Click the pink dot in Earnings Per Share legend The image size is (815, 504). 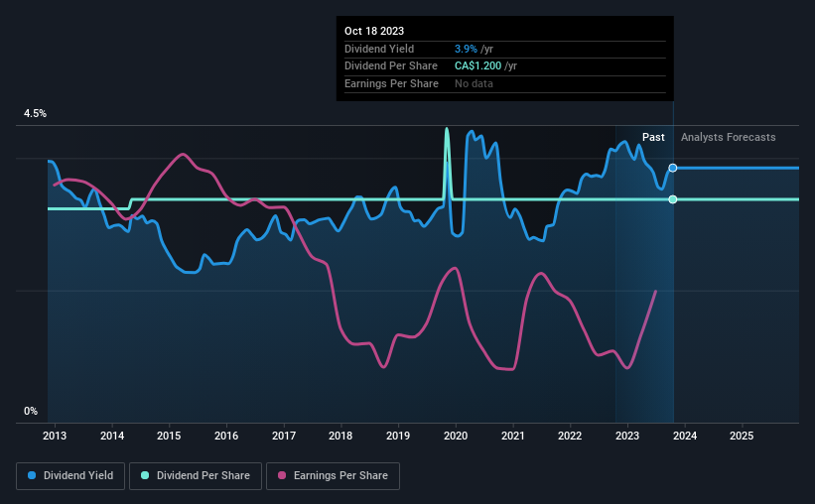pyautogui.click(x=282, y=475)
